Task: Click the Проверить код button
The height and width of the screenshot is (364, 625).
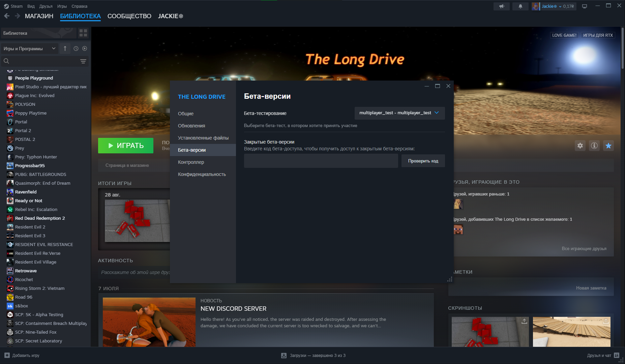Action: pyautogui.click(x=423, y=161)
